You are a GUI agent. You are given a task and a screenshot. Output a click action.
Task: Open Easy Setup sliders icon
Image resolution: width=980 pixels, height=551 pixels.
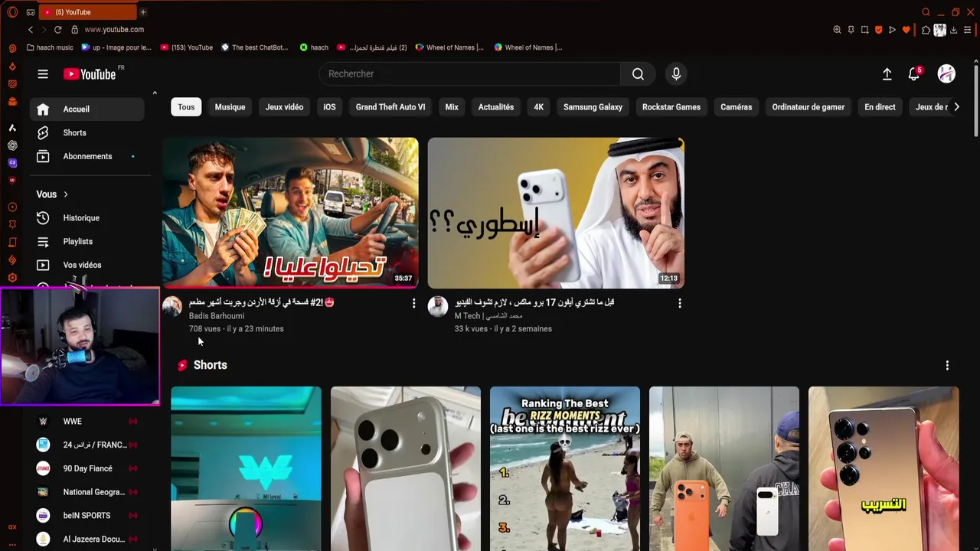click(968, 30)
